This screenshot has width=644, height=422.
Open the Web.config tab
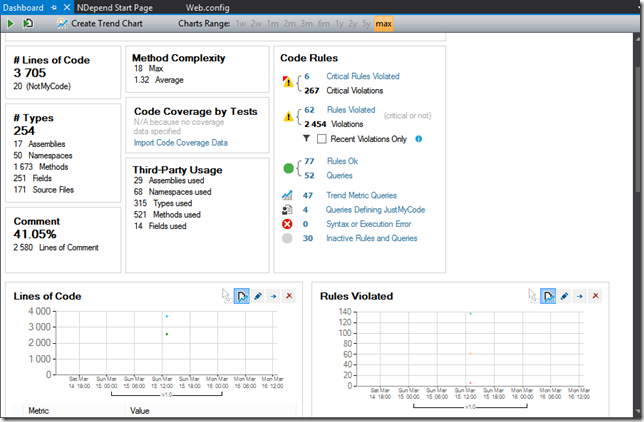point(207,8)
